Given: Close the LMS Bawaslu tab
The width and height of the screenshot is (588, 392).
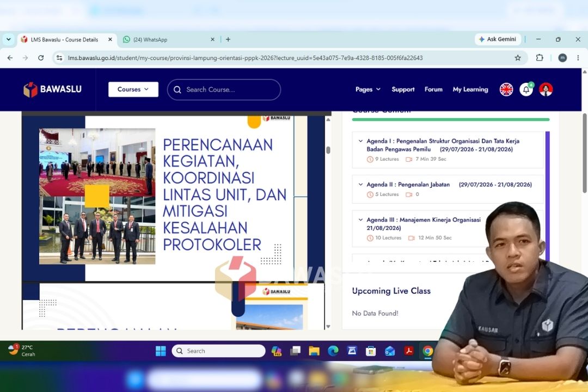Looking at the screenshot, I should pyautogui.click(x=110, y=39).
